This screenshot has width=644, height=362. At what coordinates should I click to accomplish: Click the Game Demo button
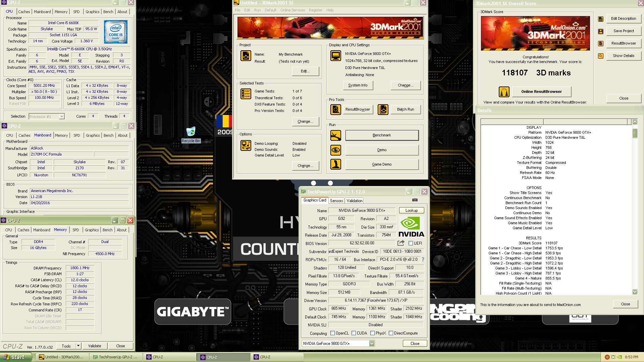click(x=382, y=164)
